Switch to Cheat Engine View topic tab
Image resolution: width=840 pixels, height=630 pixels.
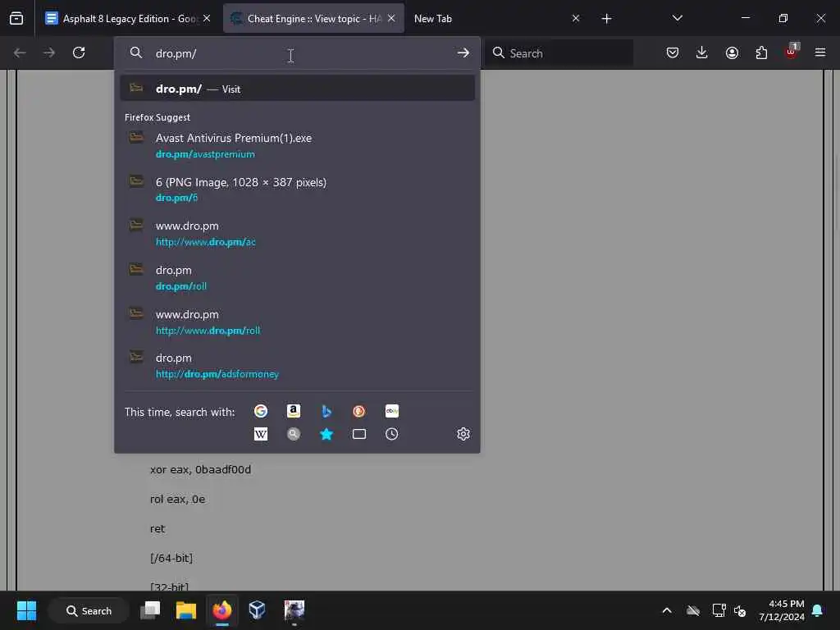click(313, 19)
